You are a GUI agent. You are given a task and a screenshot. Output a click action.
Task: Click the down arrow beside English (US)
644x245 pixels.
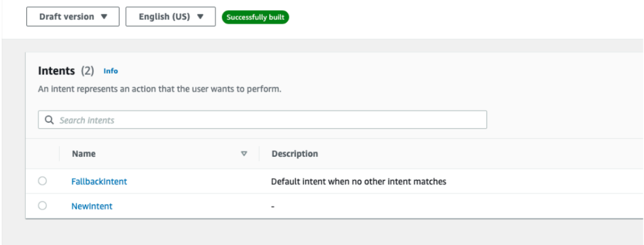point(200,17)
